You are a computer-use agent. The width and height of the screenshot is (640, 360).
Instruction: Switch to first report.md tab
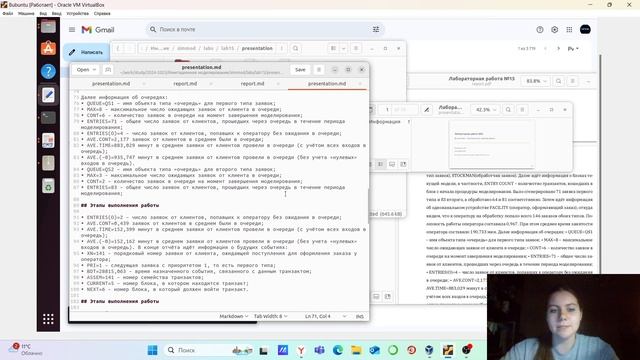coord(185,84)
